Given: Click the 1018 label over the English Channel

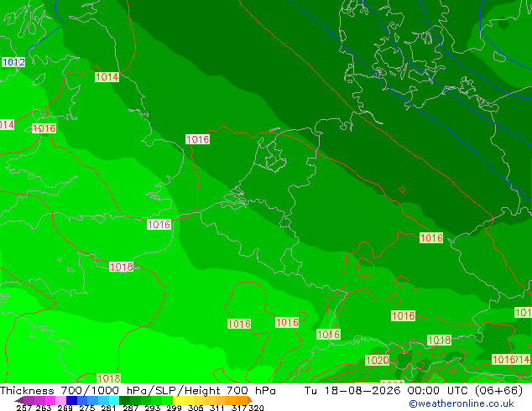Looking at the screenshot, I should (x=121, y=267).
